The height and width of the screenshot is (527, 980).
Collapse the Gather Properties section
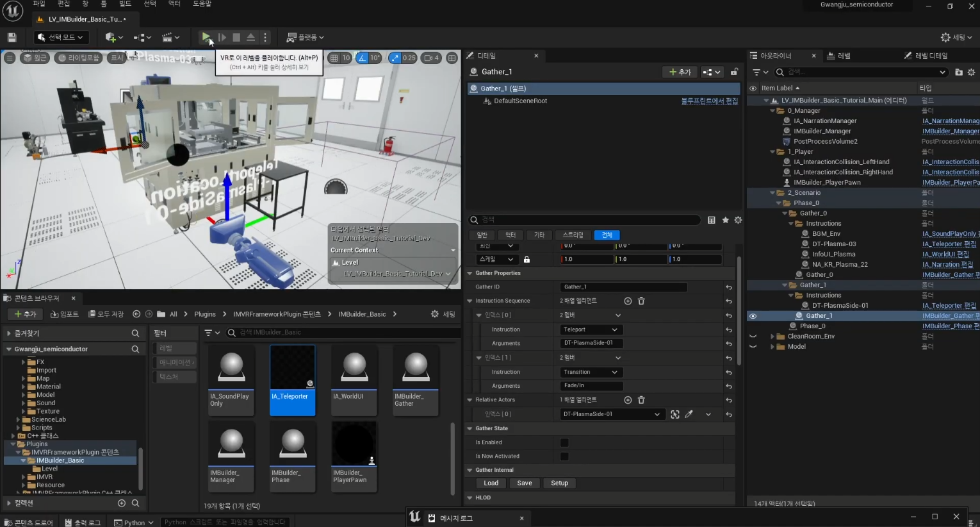470,273
